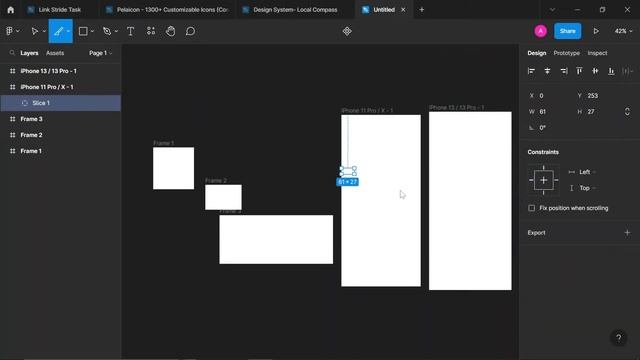Select iPhone 11 Pro / X - 1 layer
The height and width of the screenshot is (360, 640).
60,87
